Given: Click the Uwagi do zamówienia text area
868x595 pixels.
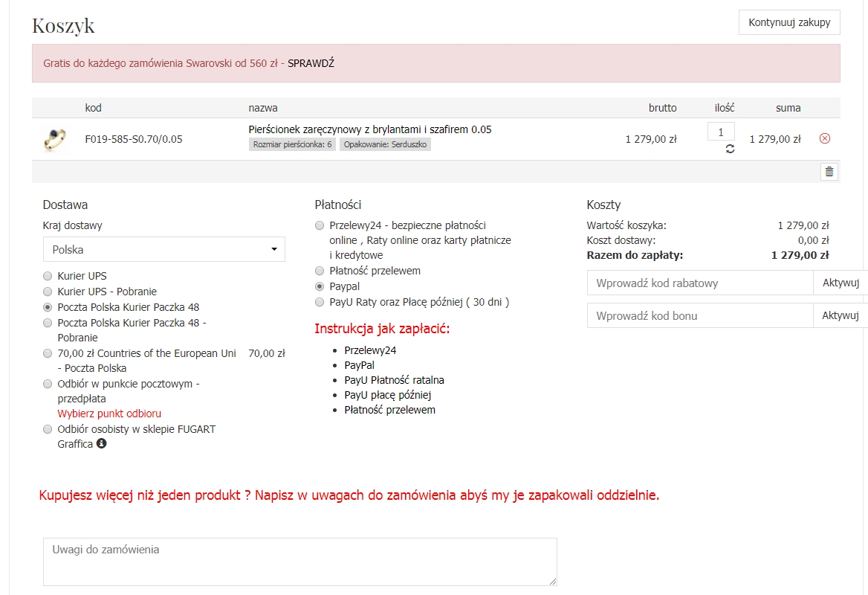Looking at the screenshot, I should tap(299, 562).
